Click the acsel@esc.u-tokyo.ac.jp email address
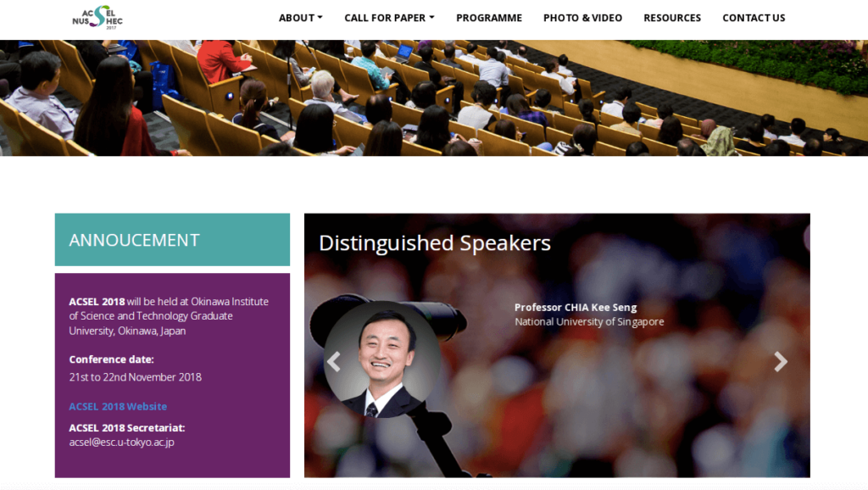 click(121, 442)
